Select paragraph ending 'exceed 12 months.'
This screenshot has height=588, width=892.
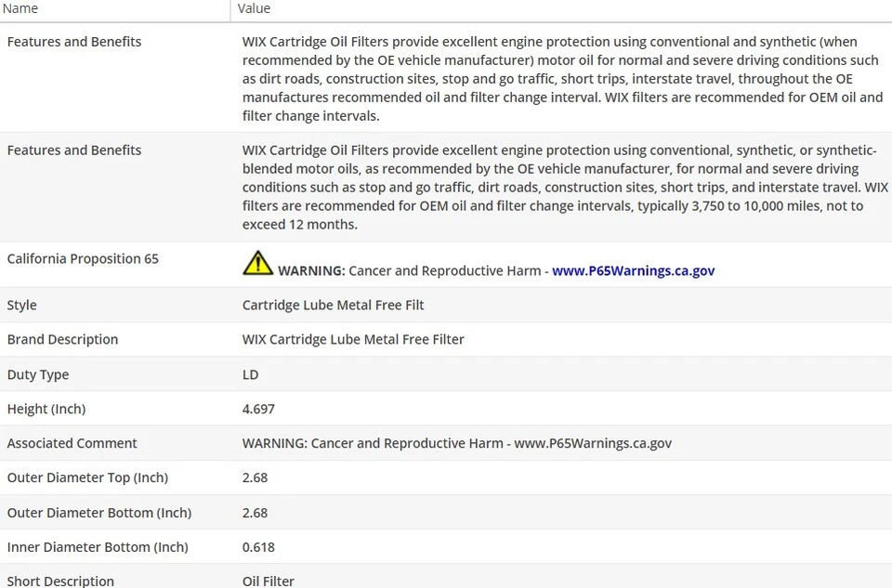click(566, 187)
